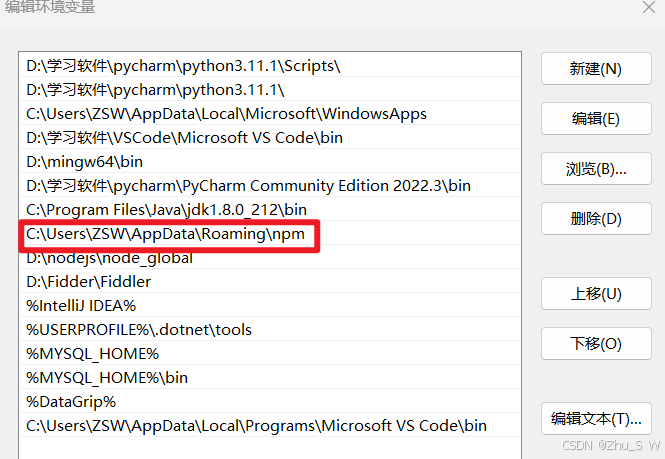665x459 pixels.
Task: Select the AppData\Roaming\npm entry
Action: (270, 234)
